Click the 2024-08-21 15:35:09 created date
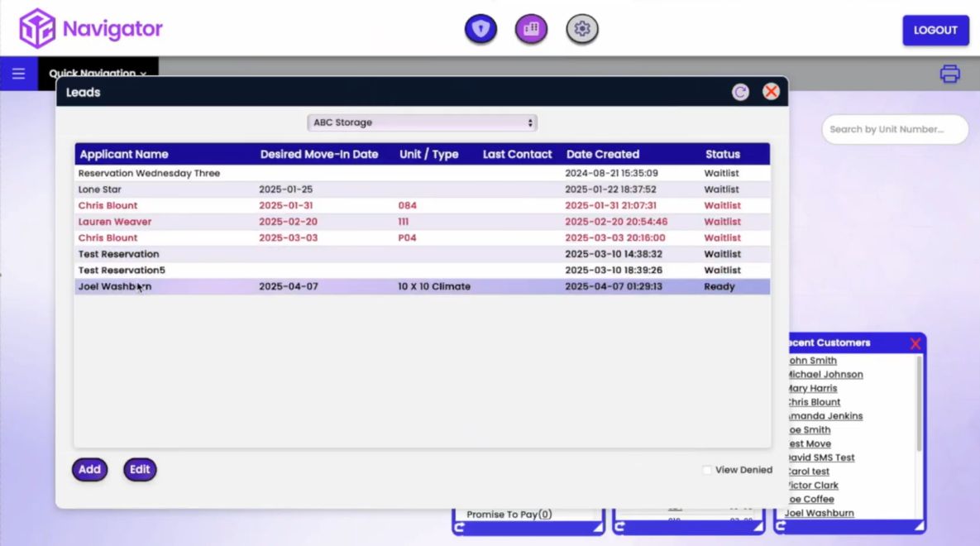The height and width of the screenshot is (546, 980). [x=611, y=173]
